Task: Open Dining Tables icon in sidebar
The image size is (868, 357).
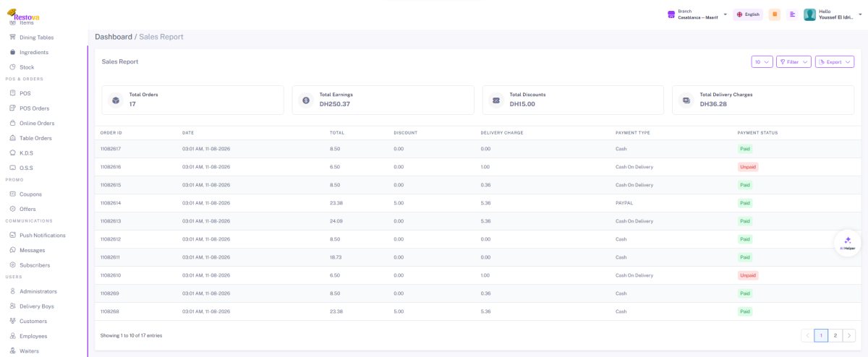Action: click(x=12, y=37)
